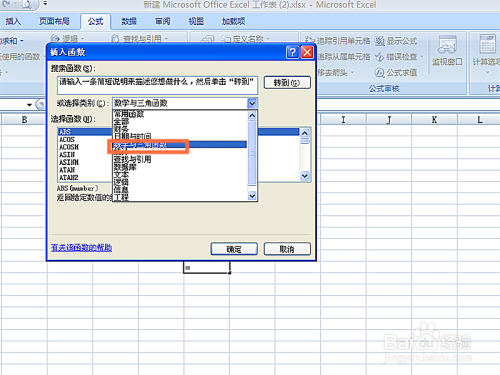
Task: Select the ACOS function entry
Action: pyautogui.click(x=85, y=139)
